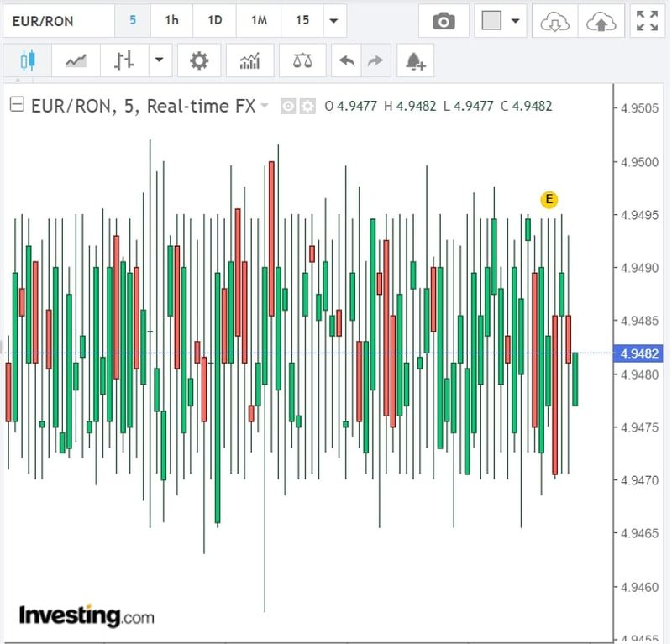
Task: Click the H 4.9482 high value
Action: coord(410,106)
